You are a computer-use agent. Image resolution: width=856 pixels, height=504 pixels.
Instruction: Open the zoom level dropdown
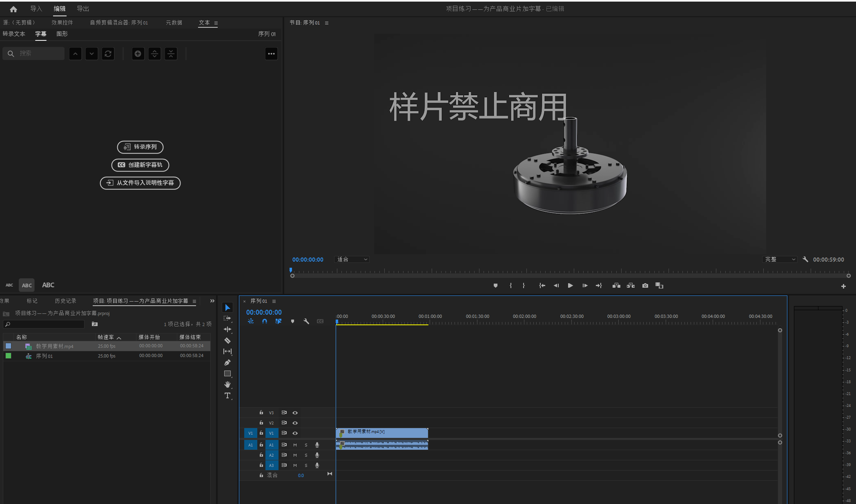(352, 260)
